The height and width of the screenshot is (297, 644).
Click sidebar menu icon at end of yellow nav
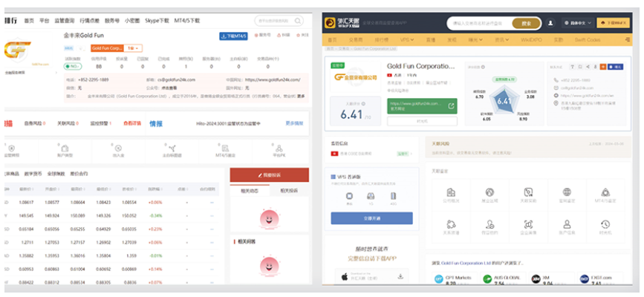pos(627,40)
